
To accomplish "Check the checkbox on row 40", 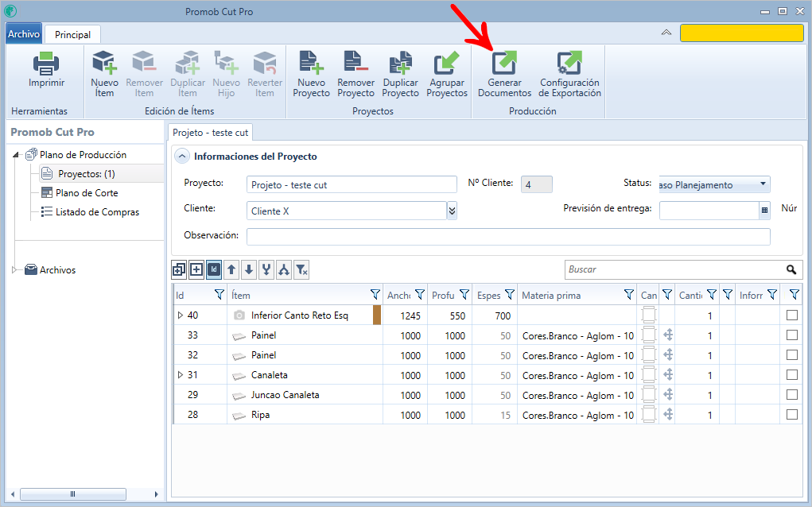I will [792, 315].
